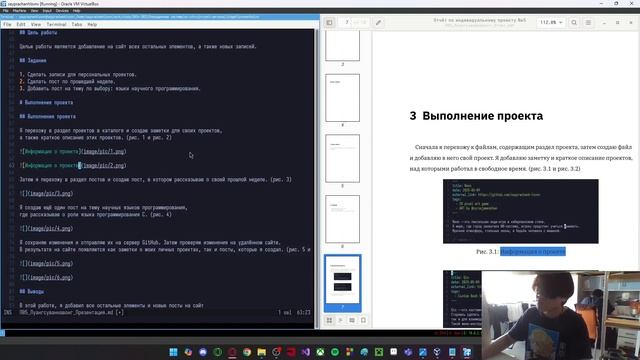Switch sidebar to bookmarks view
Viewport: 640px width, 360px height.
pyautogui.click(x=363, y=320)
